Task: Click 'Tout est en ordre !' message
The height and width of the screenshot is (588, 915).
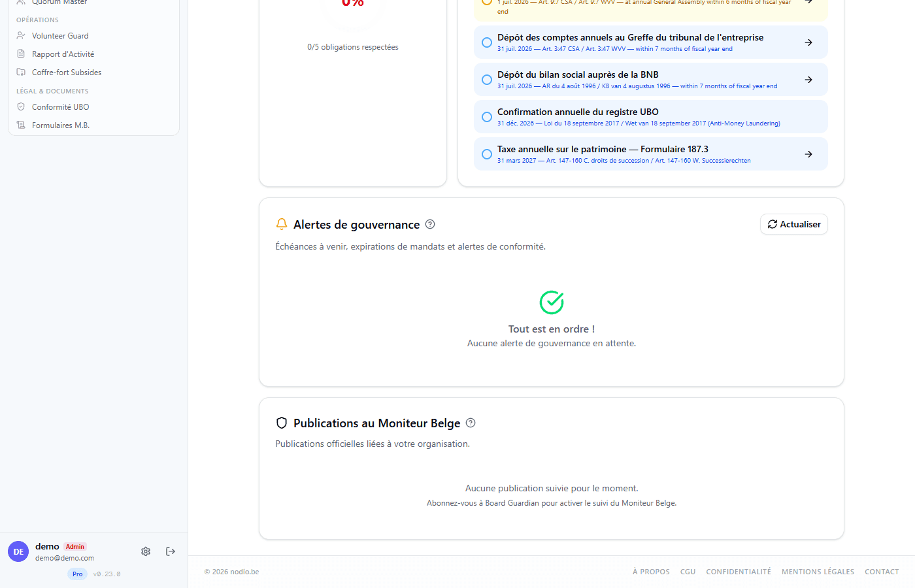Action: pos(552,329)
